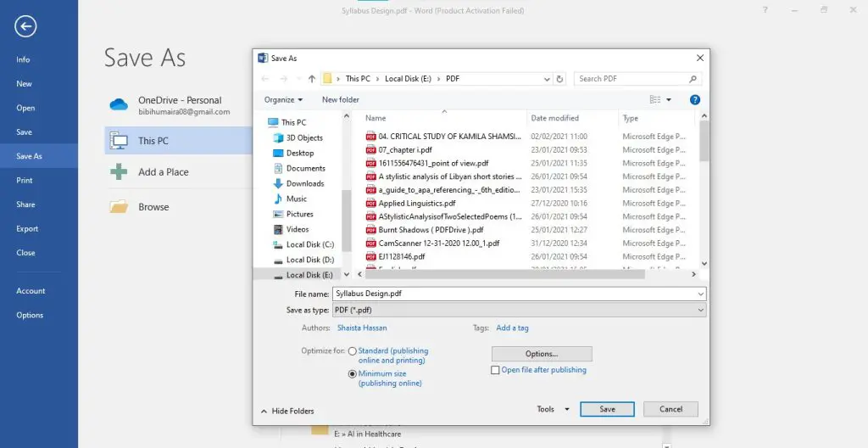The image size is (868, 448).
Task: Open dialog help question mark
Action: coord(695,100)
